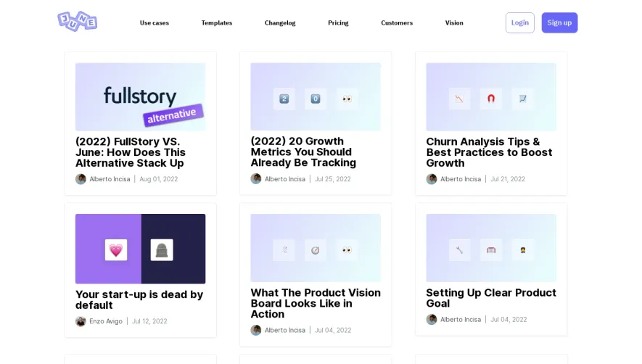Image resolution: width=642 pixels, height=364 pixels.
Task: Open 20 Growth Metrics article title
Action: 303,152
